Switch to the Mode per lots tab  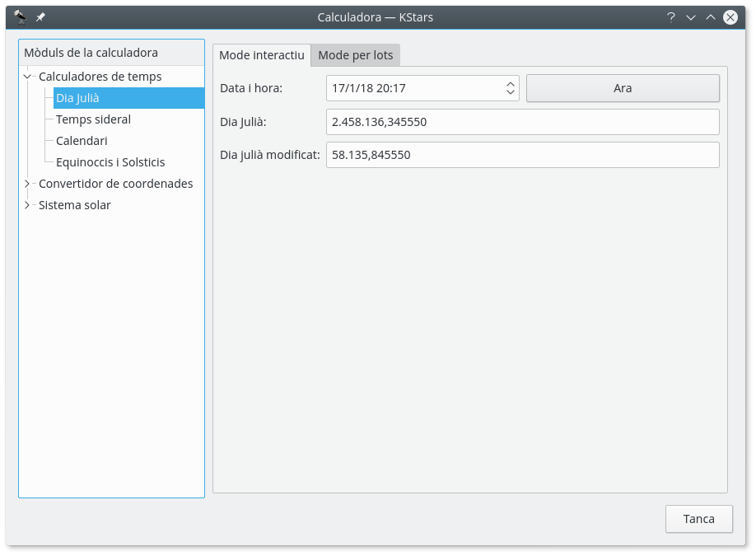356,55
